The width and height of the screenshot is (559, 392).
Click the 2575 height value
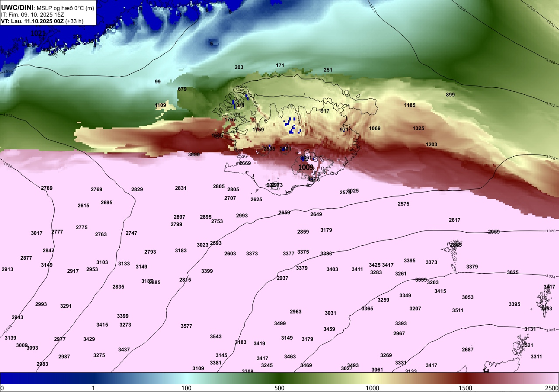click(x=404, y=204)
